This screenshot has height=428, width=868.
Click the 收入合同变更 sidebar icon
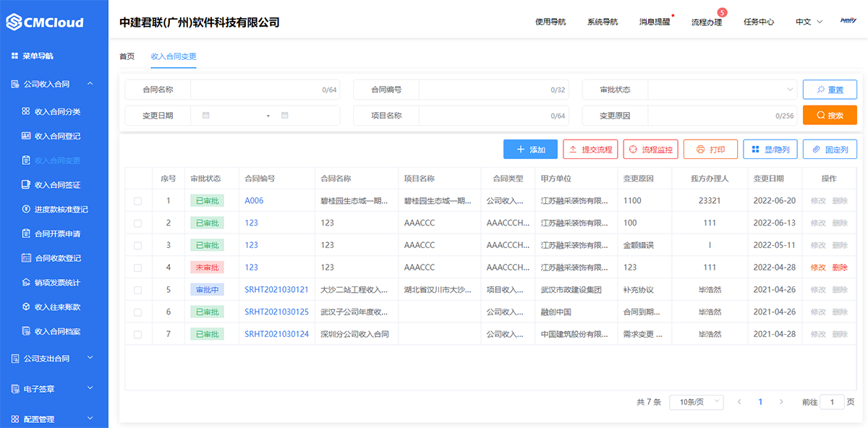[26, 160]
